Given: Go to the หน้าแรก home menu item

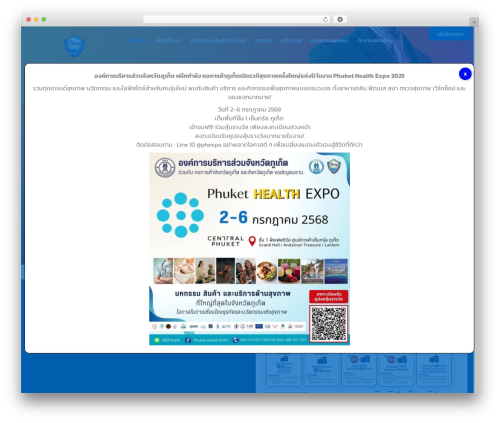Looking at the screenshot, I should pos(136,41).
